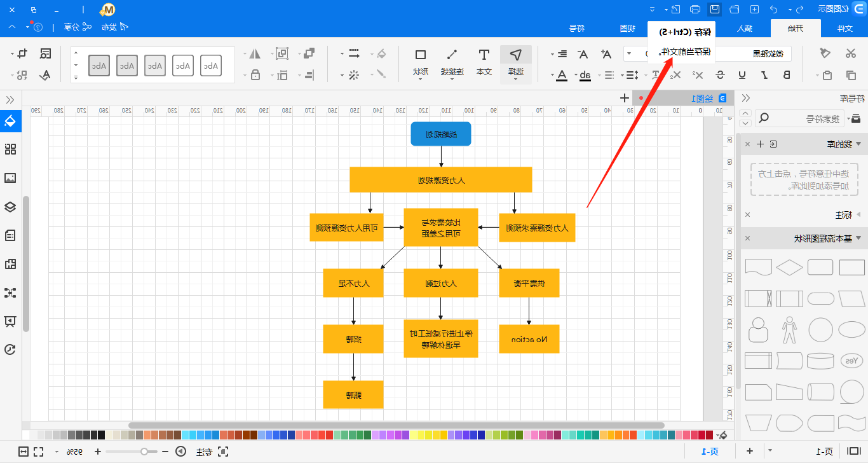This screenshot has height=463, width=868.
Task: Click the Paste clipboard icon
Action: click(827, 75)
